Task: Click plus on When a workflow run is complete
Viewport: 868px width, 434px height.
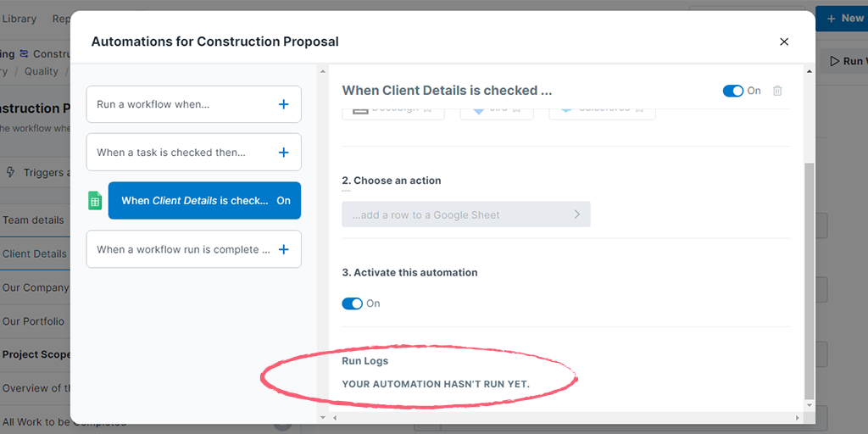Action: click(x=283, y=250)
